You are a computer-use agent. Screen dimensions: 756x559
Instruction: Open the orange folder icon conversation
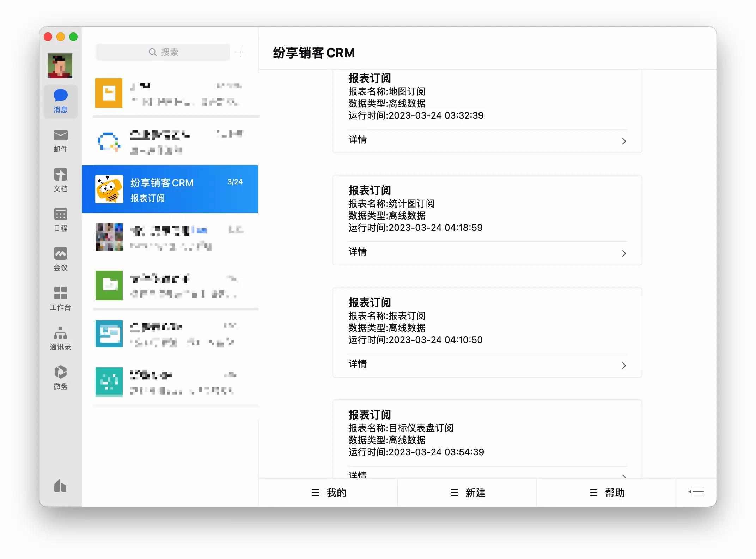(170, 94)
